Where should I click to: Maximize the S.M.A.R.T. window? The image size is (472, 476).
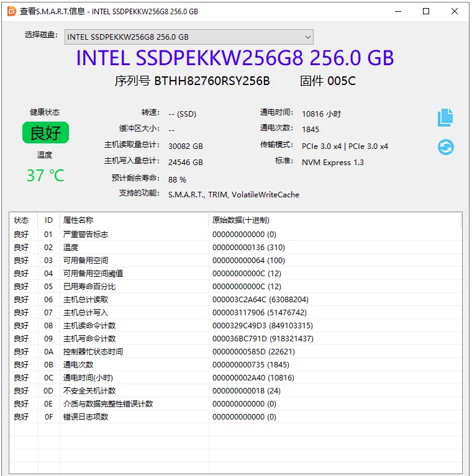[x=426, y=11]
